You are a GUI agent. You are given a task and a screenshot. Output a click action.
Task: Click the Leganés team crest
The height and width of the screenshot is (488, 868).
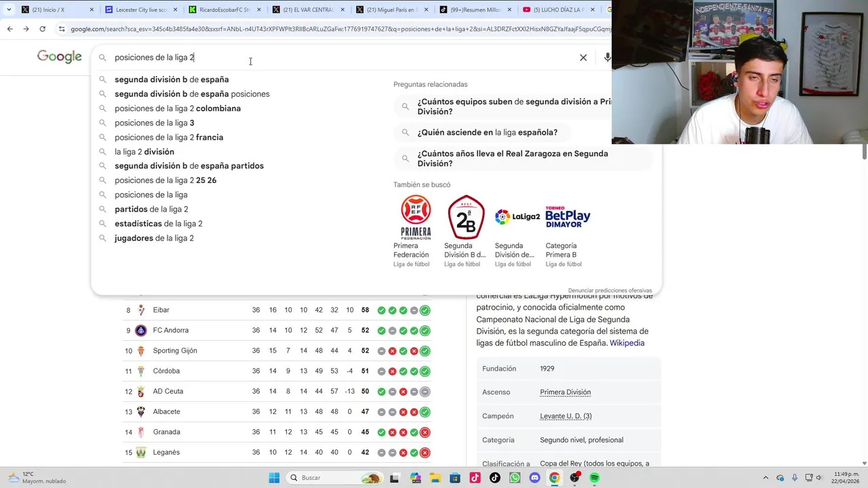pos(141,453)
